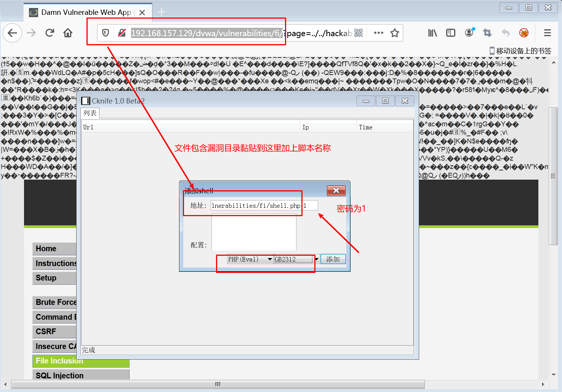562x392 pixels.
Task: Select the Damn Vulnerable Web App tab
Action: point(88,12)
